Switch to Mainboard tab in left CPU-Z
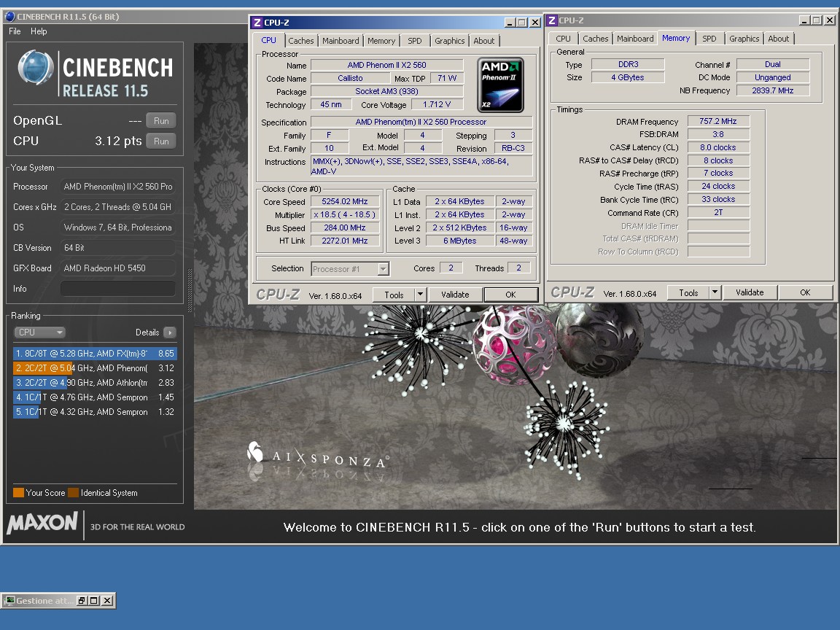This screenshot has width=840, height=630. coord(341,41)
